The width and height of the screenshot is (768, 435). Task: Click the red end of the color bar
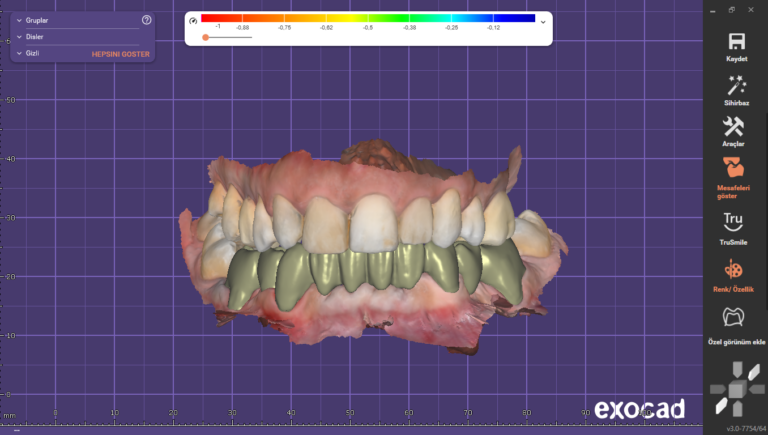tap(206, 18)
